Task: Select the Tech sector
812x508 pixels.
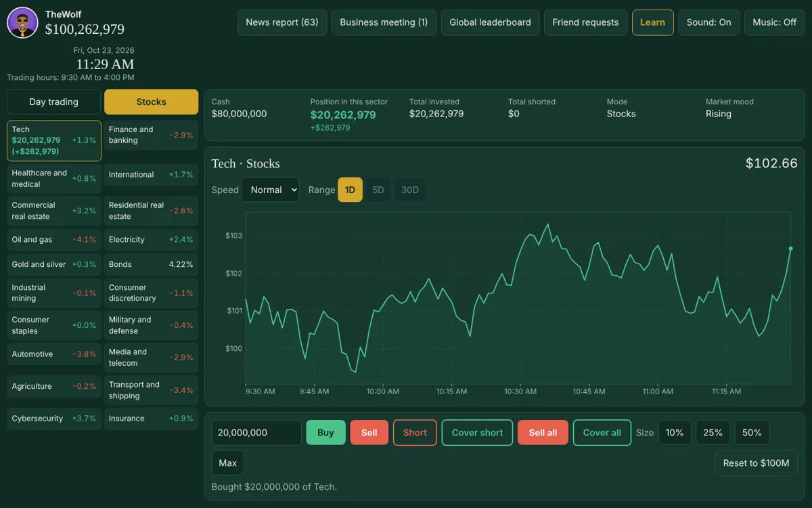Action: (54, 141)
